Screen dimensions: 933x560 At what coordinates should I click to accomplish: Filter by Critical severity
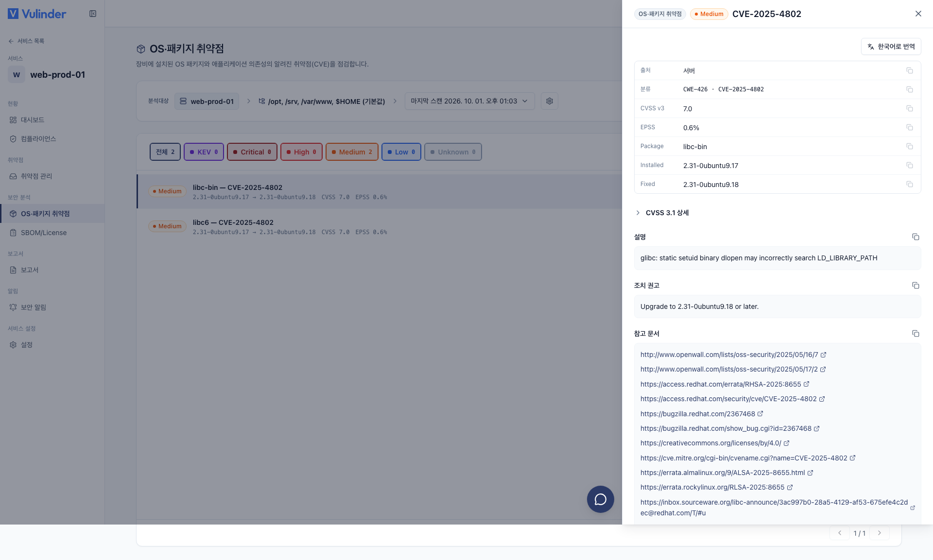pyautogui.click(x=252, y=152)
